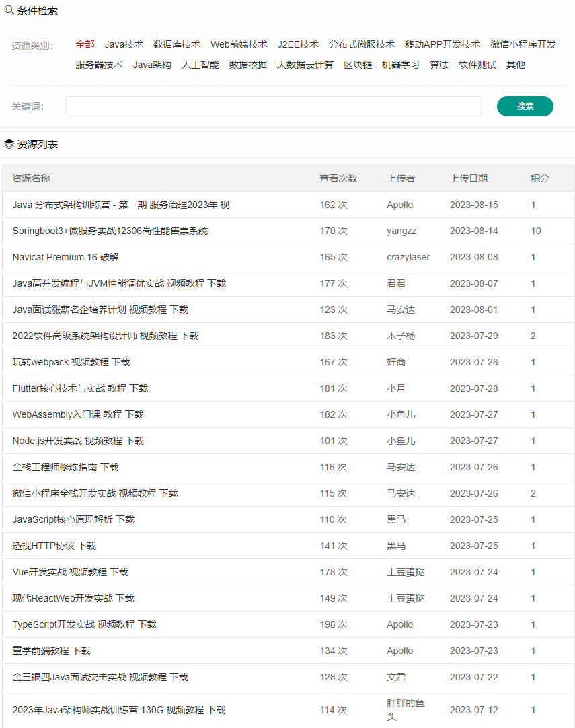Choose the 软件测试 category

(x=477, y=65)
